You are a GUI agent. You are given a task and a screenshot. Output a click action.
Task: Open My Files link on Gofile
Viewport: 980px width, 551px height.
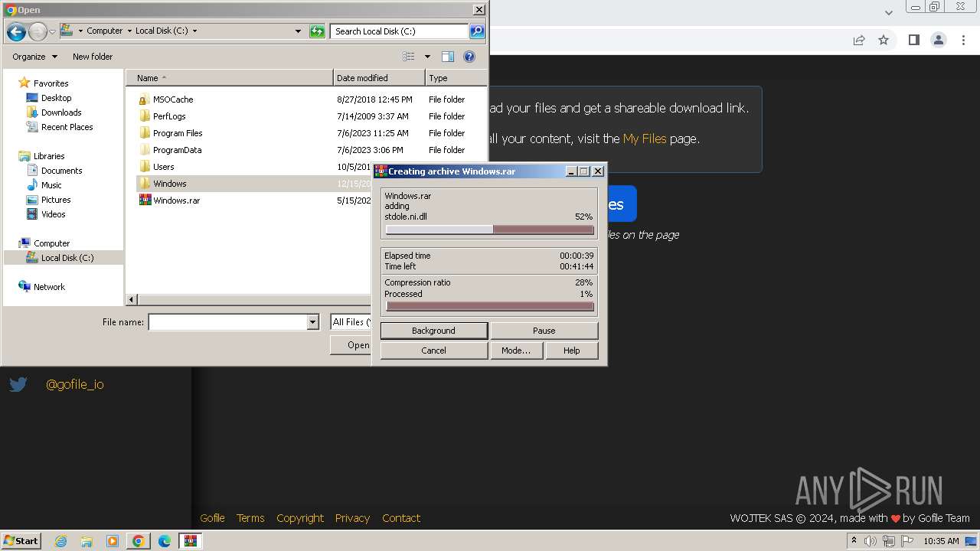[x=645, y=139]
